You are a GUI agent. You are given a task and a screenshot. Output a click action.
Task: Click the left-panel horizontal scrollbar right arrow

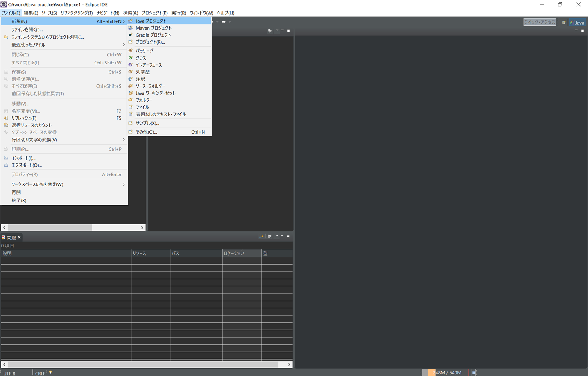point(142,227)
